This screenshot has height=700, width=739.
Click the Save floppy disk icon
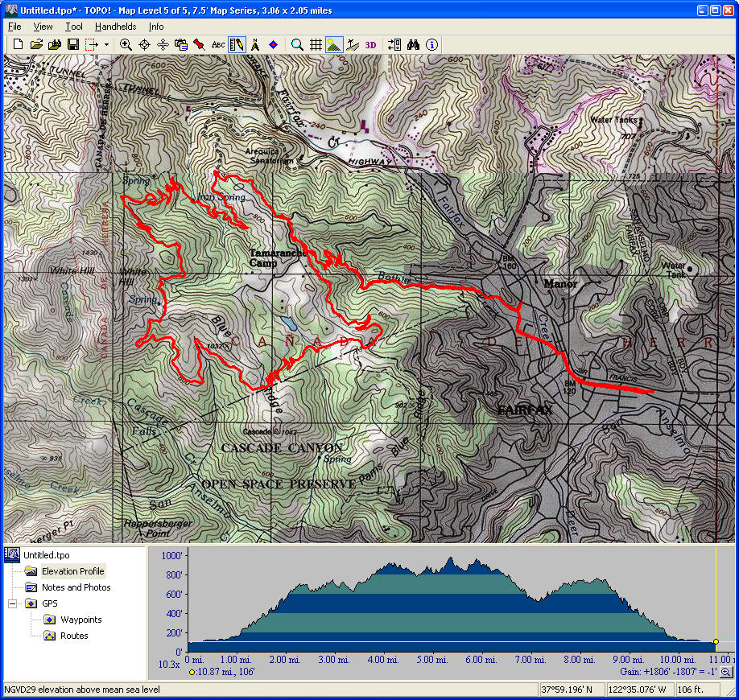[72, 44]
